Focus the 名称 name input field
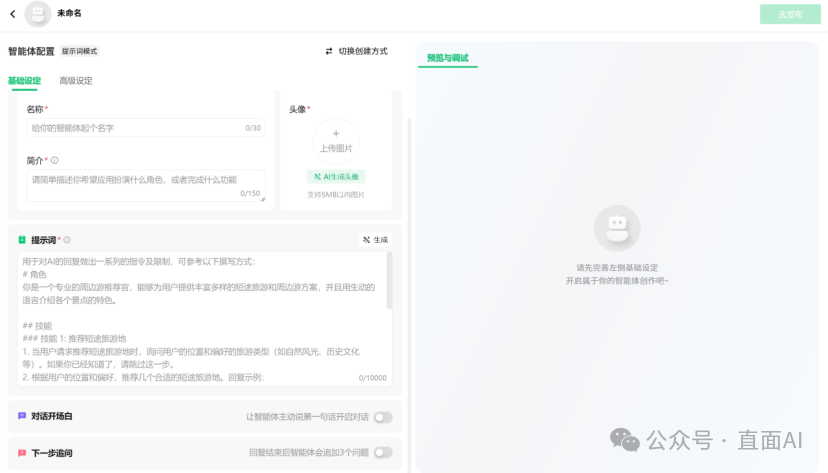Screen dimensions: 828x473 coord(146,128)
